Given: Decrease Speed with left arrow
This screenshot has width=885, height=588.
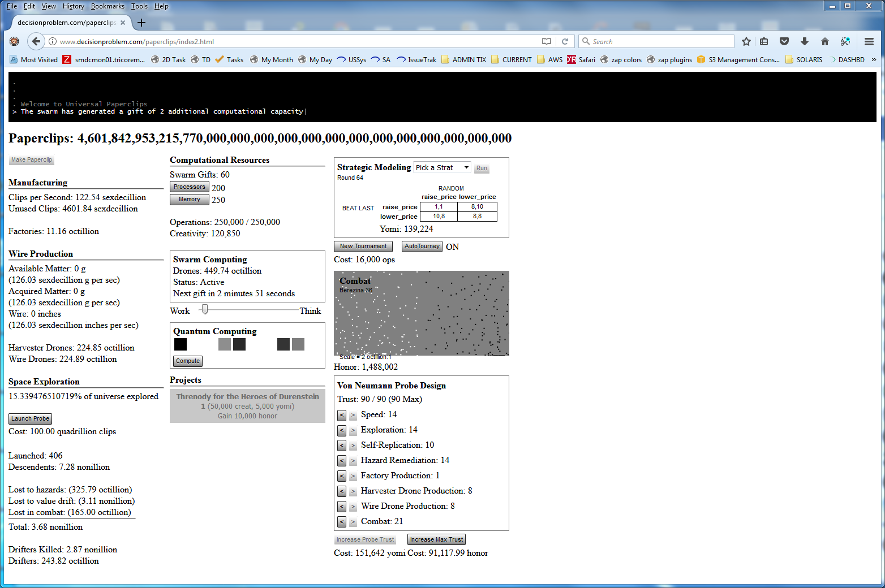Looking at the screenshot, I should 342,416.
